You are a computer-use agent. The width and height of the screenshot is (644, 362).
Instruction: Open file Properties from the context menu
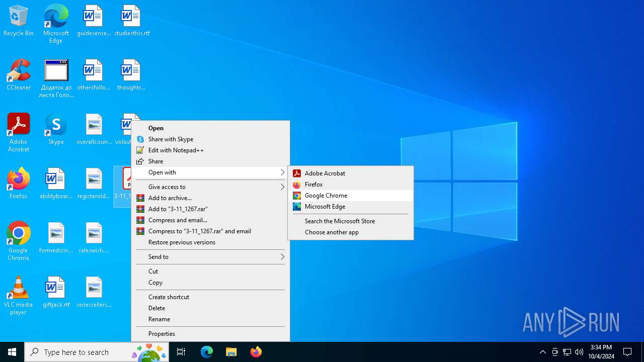(x=210, y=334)
